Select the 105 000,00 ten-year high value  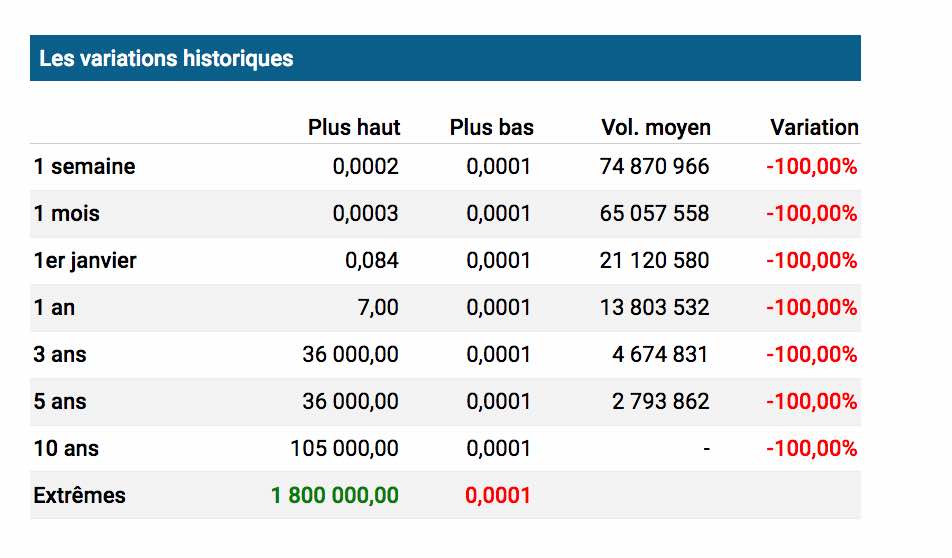(344, 448)
